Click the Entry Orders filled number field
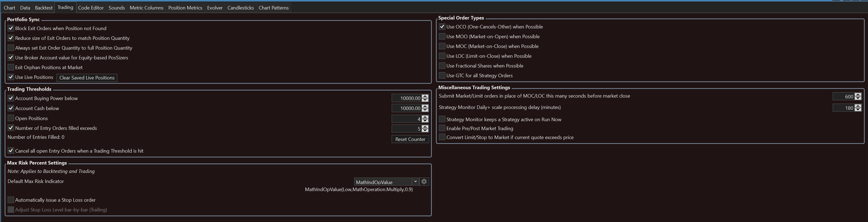Screen dimensions: 868x222 click(x=407, y=129)
